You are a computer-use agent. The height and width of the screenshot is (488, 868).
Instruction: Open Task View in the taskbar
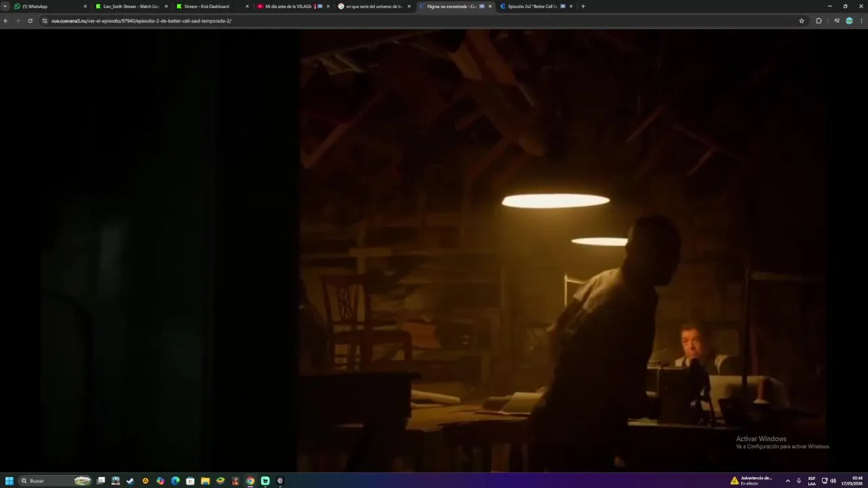pos(101,481)
